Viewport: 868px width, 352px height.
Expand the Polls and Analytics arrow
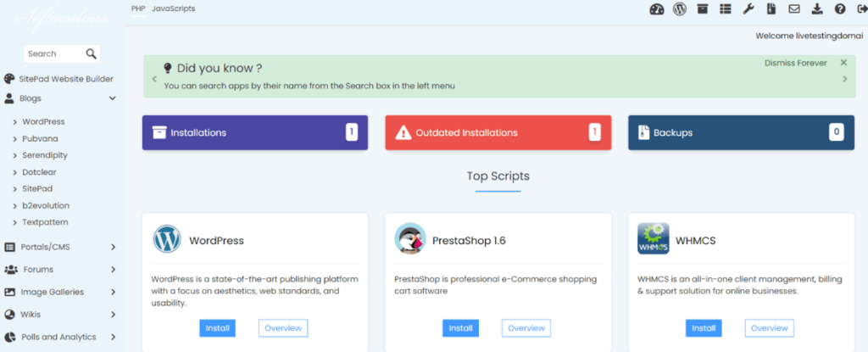coord(113,337)
